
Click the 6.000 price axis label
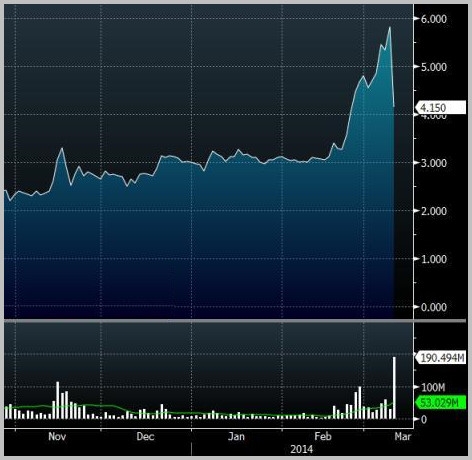434,19
